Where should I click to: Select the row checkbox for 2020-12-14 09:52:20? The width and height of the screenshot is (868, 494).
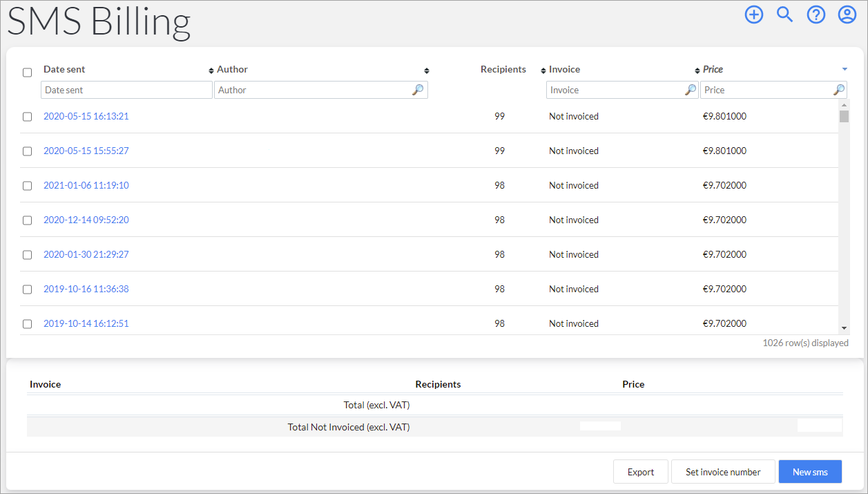[28, 220]
